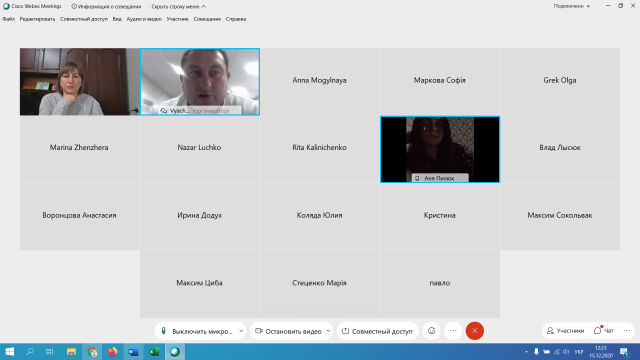Open video options arrow beside Остановить видео
This screenshot has width=640, height=360.
[329, 331]
